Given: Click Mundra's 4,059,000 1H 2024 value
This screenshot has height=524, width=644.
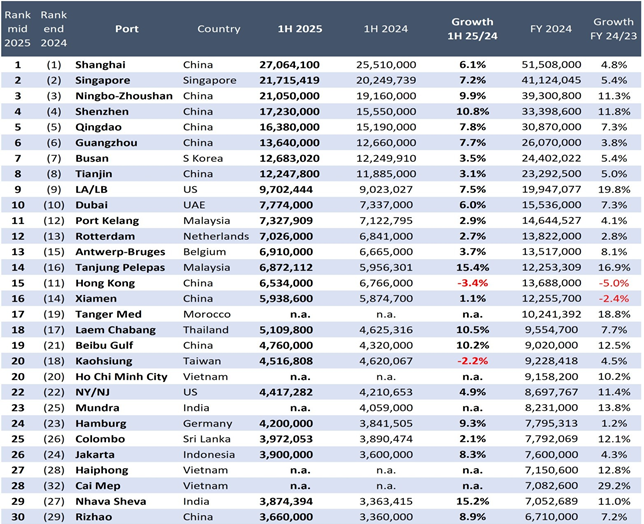Looking at the screenshot, I should (386, 408).
